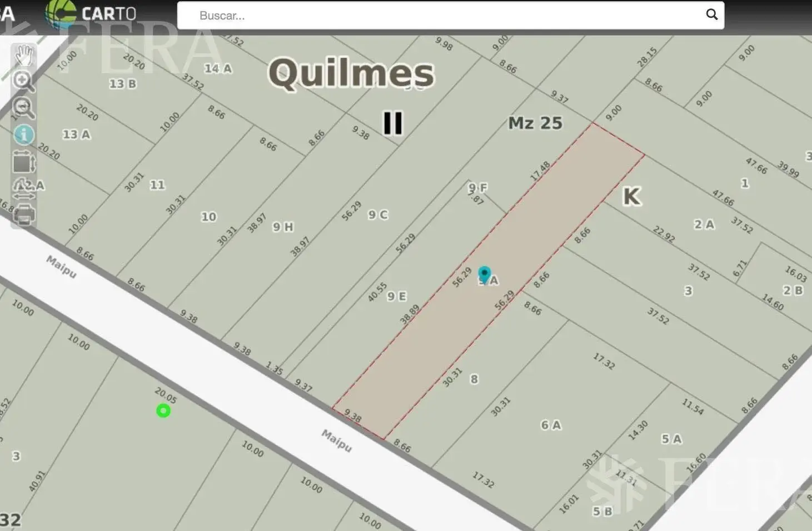Viewport: 812px width, 531px height.
Task: Click the 28.15 dimension label
Action: coord(647,57)
